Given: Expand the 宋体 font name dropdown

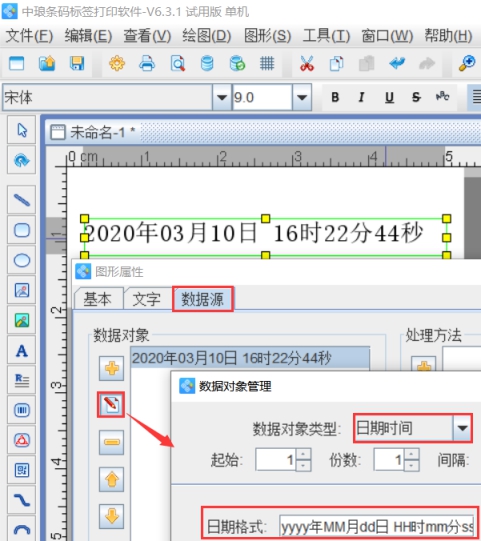Looking at the screenshot, I should (222, 98).
